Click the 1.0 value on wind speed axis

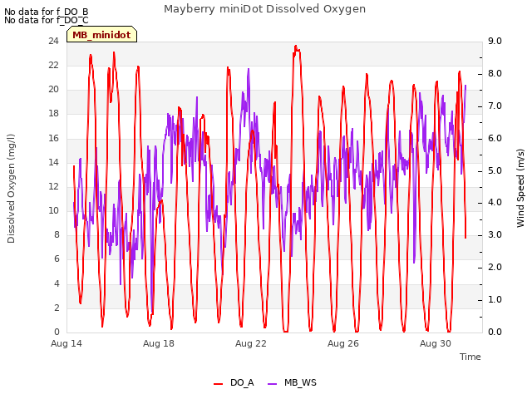coord(495,299)
